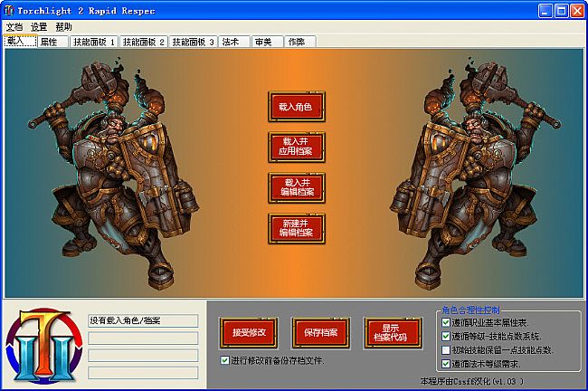Toggle 遵循等级-技能点数系统 checkbox
The height and width of the screenshot is (391, 588).
(446, 336)
